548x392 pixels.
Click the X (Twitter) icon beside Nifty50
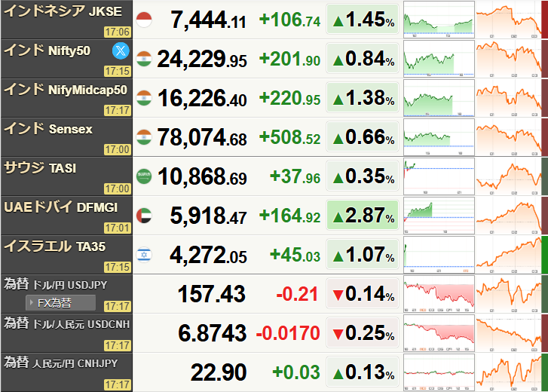click(121, 51)
